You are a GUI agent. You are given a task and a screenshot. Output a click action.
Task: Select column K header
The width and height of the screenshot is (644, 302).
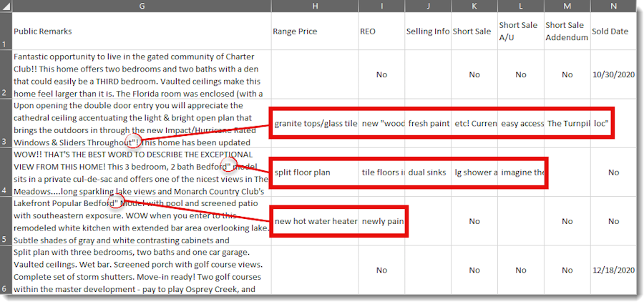pos(474,6)
